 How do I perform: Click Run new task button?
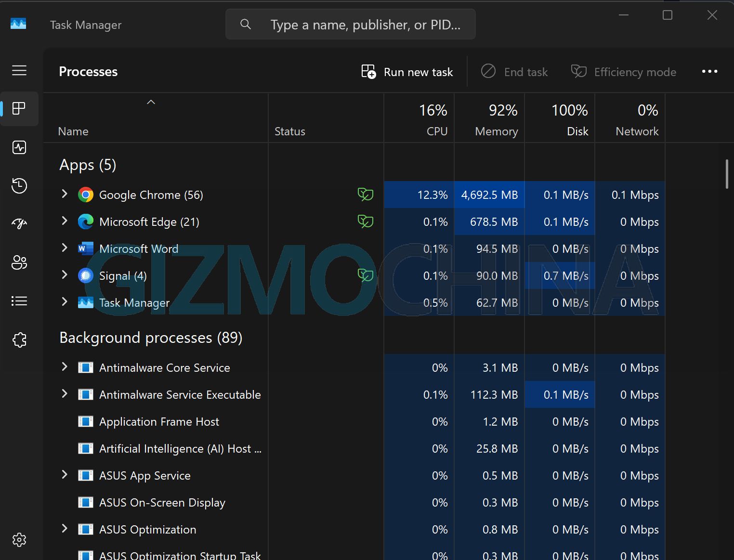(x=407, y=72)
